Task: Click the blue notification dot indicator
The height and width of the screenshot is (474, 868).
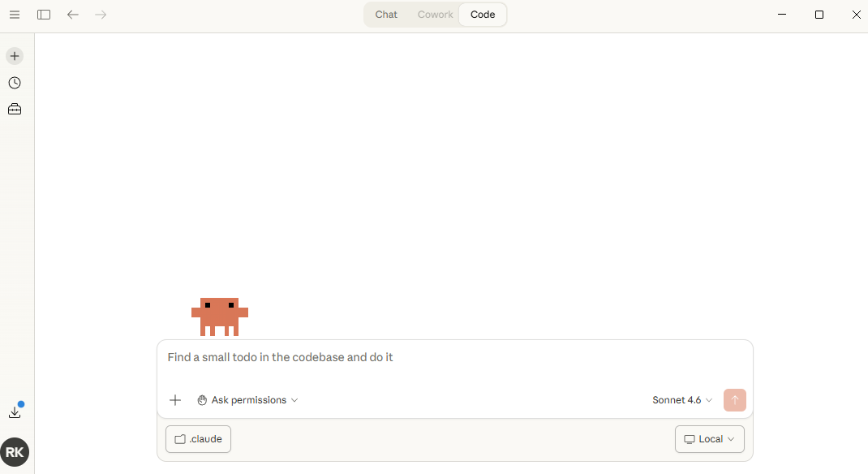Action: 20,403
